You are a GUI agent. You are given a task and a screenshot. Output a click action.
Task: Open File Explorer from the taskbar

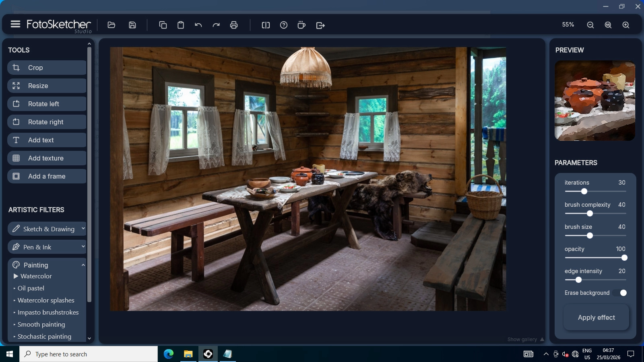click(188, 354)
